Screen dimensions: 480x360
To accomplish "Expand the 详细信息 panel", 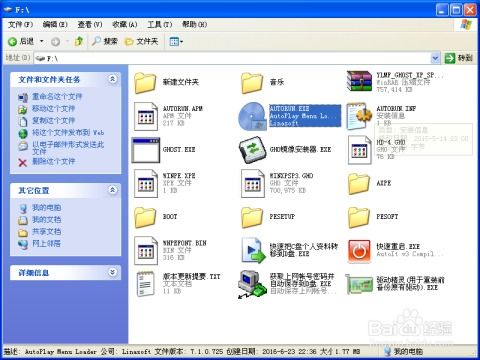I will (113, 272).
